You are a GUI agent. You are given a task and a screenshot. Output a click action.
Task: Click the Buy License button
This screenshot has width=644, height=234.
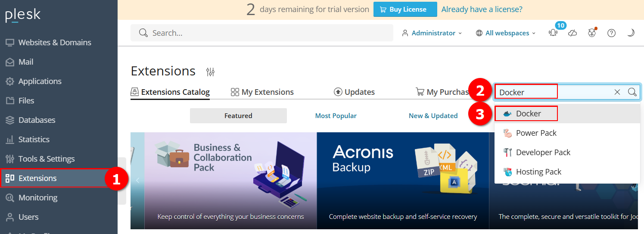click(405, 9)
